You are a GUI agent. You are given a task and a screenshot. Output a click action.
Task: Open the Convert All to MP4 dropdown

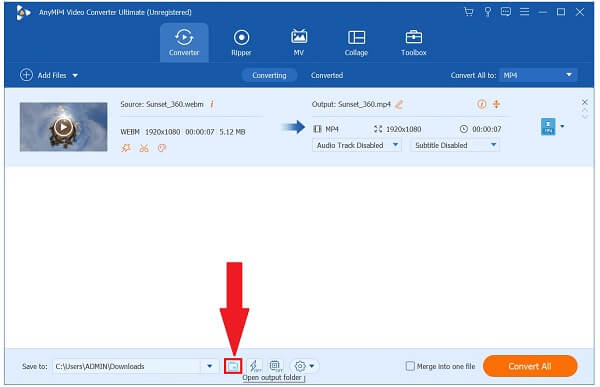click(x=538, y=75)
